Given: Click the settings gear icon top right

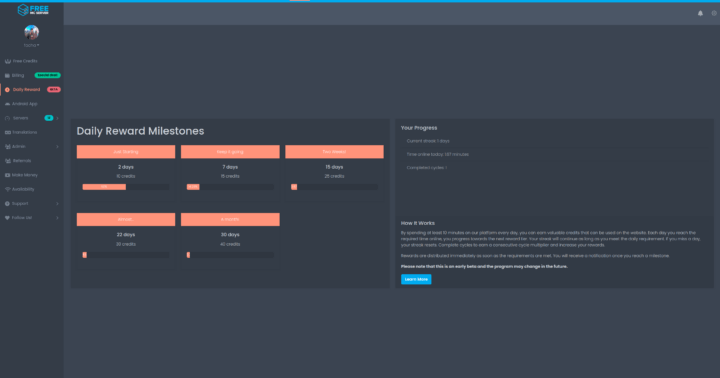Looking at the screenshot, I should tap(714, 13).
